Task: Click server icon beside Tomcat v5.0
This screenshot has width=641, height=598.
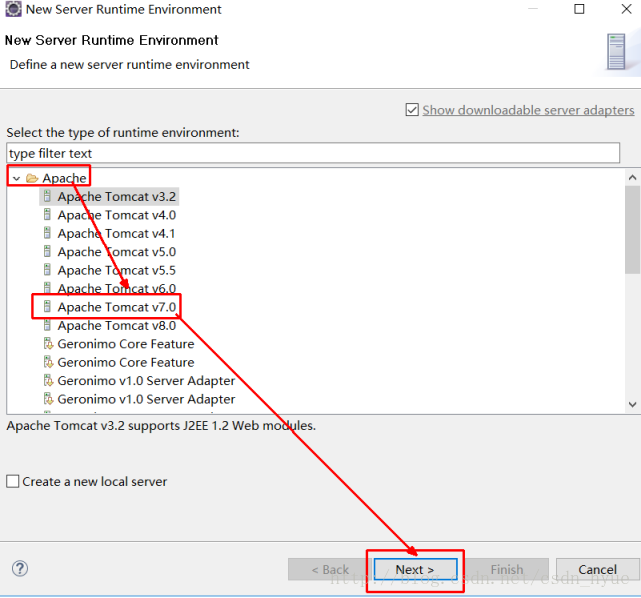Action: tap(47, 251)
